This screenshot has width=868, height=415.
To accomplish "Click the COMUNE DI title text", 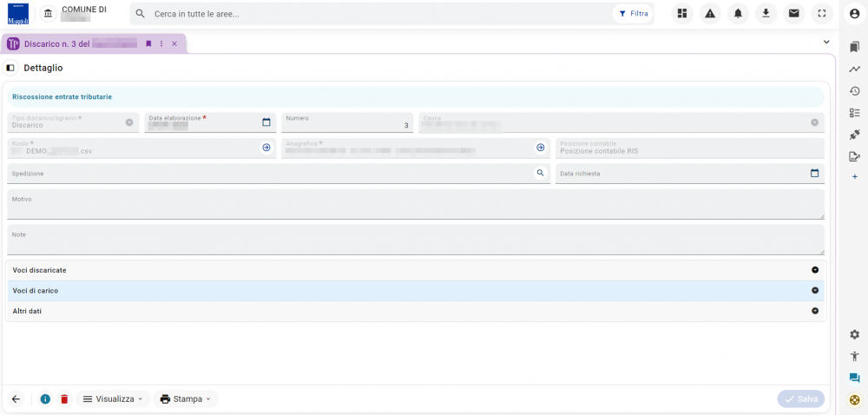I will pos(84,10).
